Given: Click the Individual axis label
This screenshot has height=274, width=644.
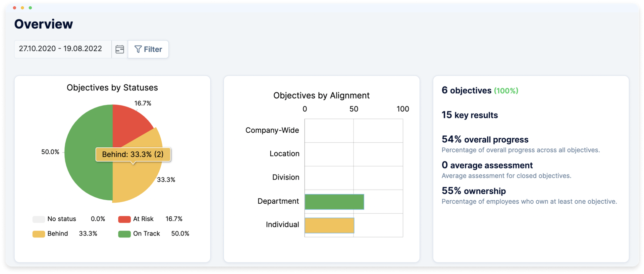Looking at the screenshot, I should (282, 224).
